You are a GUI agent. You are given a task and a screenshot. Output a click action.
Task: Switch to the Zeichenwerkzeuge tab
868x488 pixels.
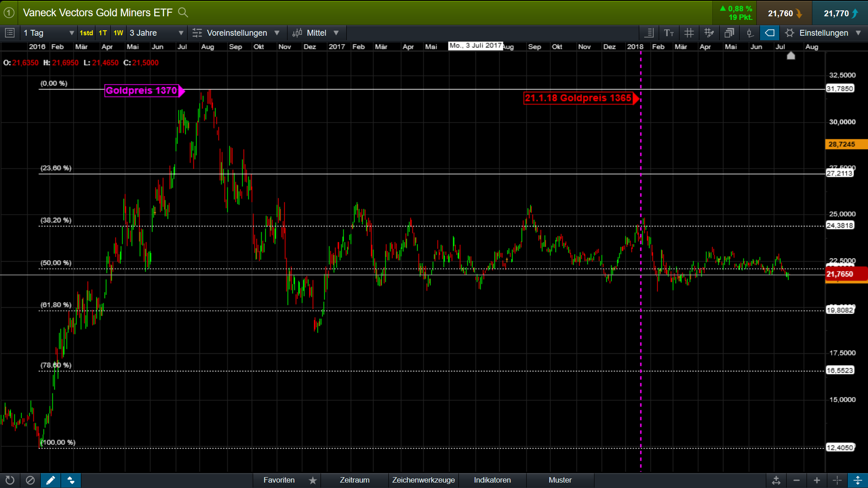click(x=423, y=480)
